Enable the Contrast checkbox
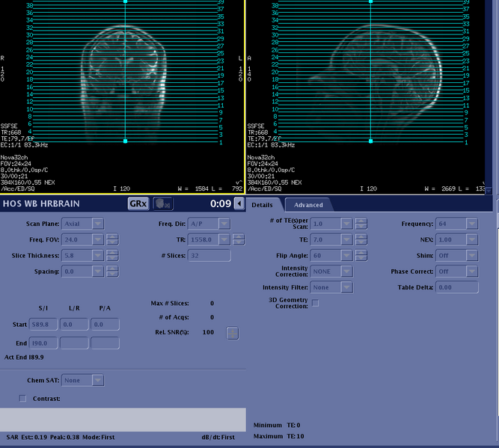 (x=22, y=399)
